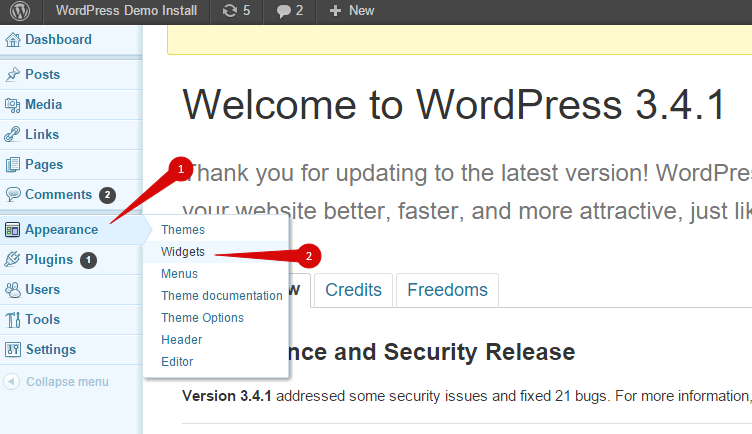
Task: Click the Users people icon
Action: [x=13, y=290]
